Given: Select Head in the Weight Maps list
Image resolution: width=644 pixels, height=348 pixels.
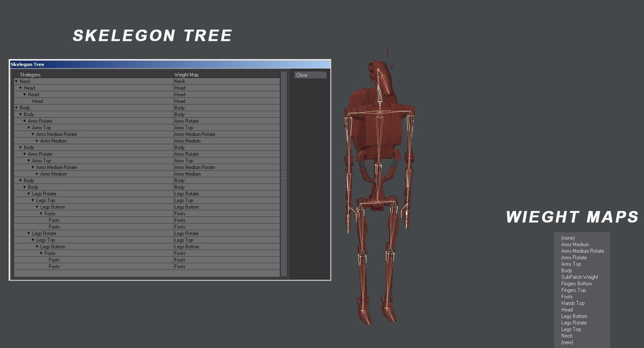Looking at the screenshot, I should click(567, 310).
